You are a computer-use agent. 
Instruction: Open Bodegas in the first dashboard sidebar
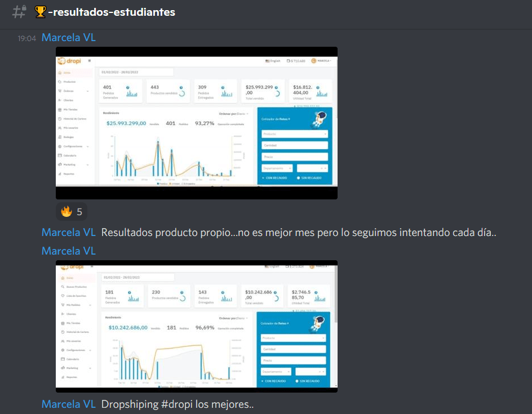coord(68,137)
